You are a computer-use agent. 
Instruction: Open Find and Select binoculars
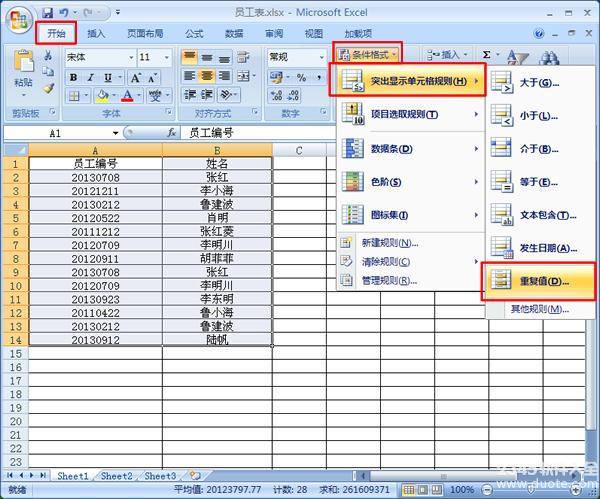[549, 57]
